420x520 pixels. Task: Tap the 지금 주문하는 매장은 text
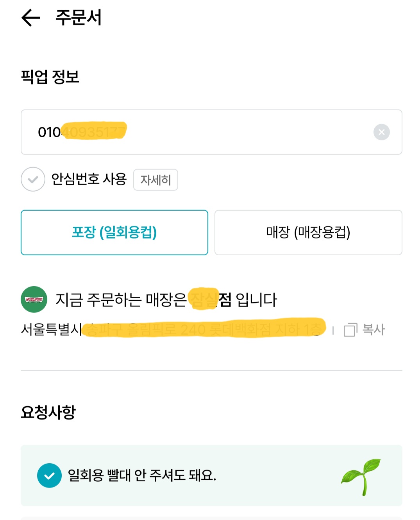pyautogui.click(x=121, y=300)
